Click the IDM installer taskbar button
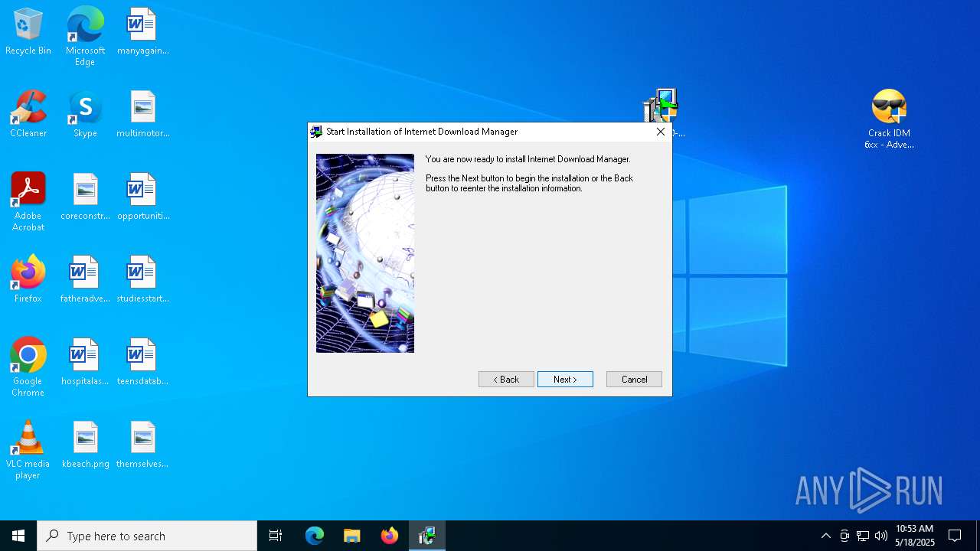The width and height of the screenshot is (980, 551). tap(427, 536)
